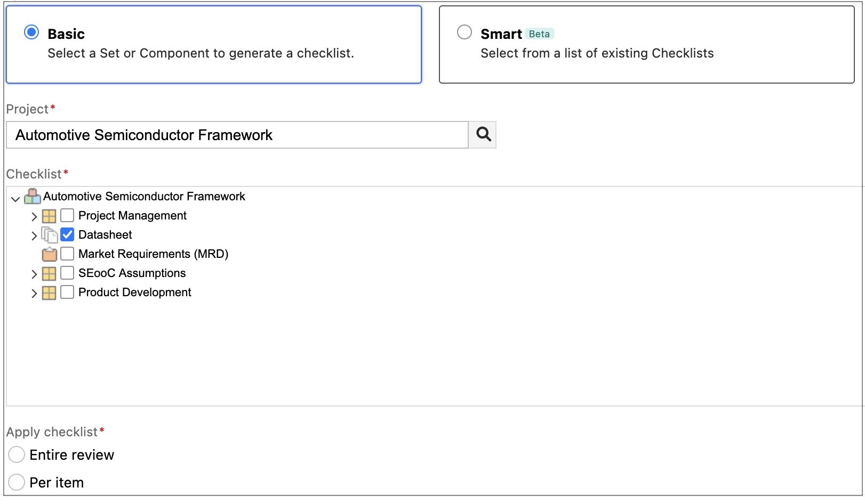Image resolution: width=865 pixels, height=504 pixels.
Task: Expand the Product Development tree node
Action: (34, 293)
